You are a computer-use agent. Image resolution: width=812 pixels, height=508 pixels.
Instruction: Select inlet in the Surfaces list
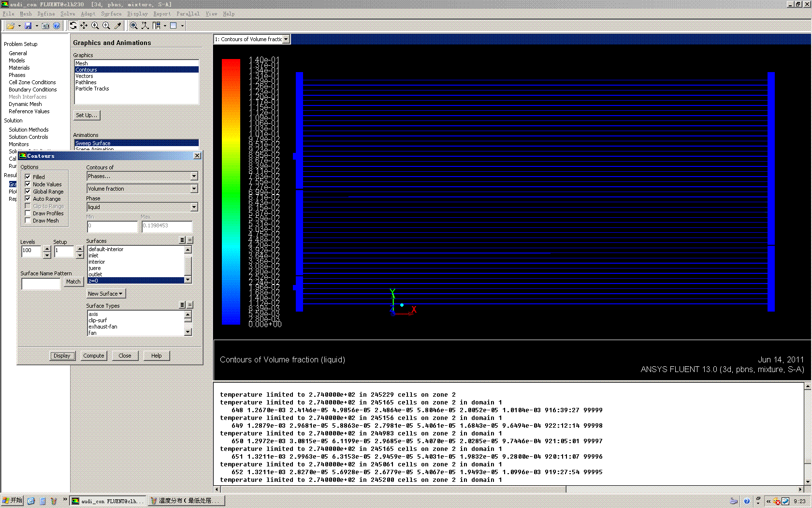(136, 255)
